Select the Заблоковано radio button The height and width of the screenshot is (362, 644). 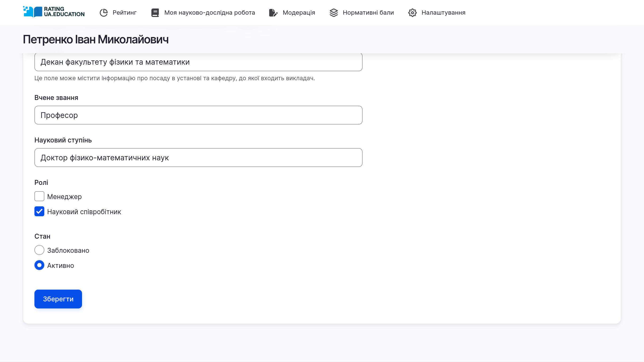point(39,250)
